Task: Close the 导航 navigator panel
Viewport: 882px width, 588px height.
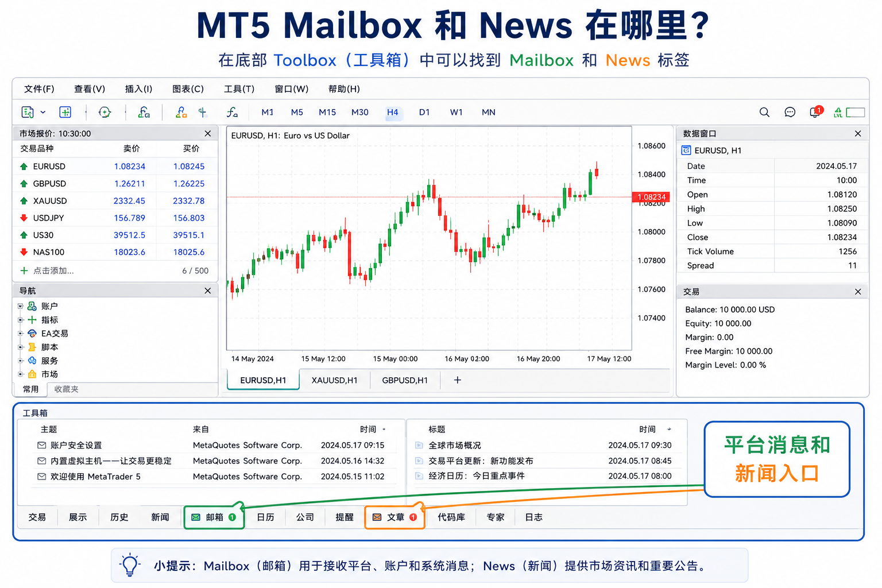Action: (208, 291)
